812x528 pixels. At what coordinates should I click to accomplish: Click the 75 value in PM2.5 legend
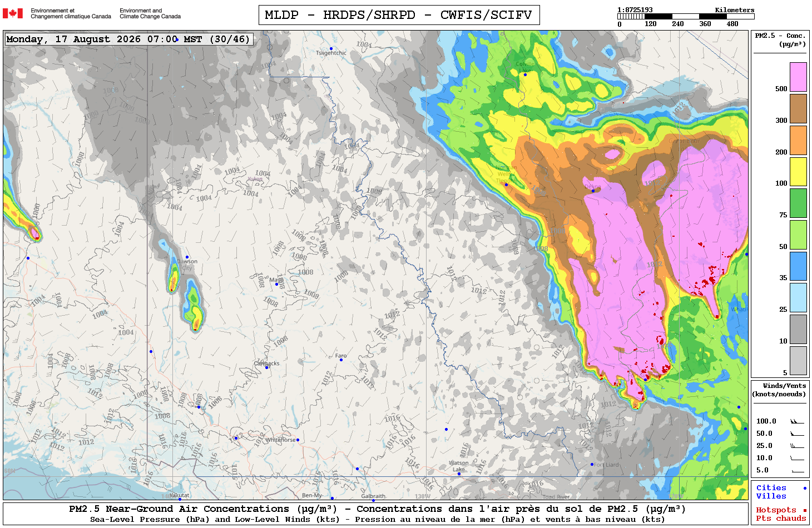coord(783,215)
